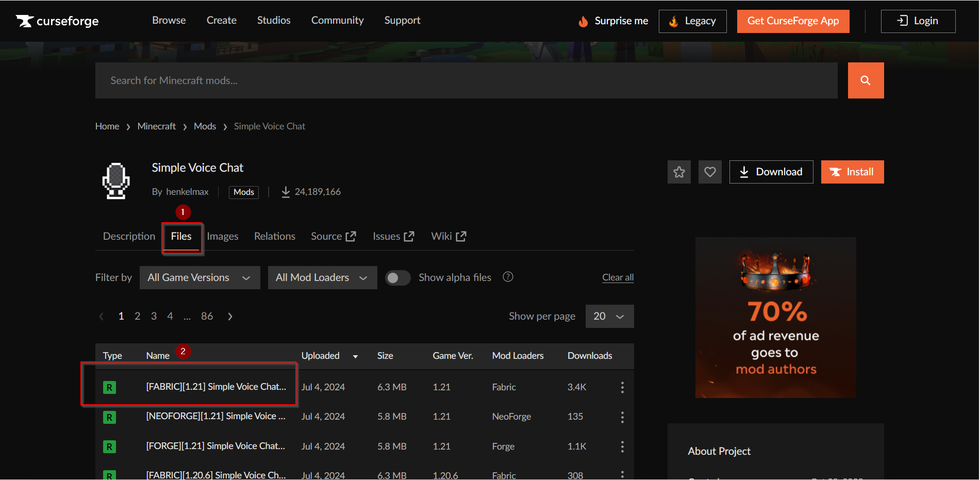
Task: Open the Description tab
Action: click(x=129, y=236)
